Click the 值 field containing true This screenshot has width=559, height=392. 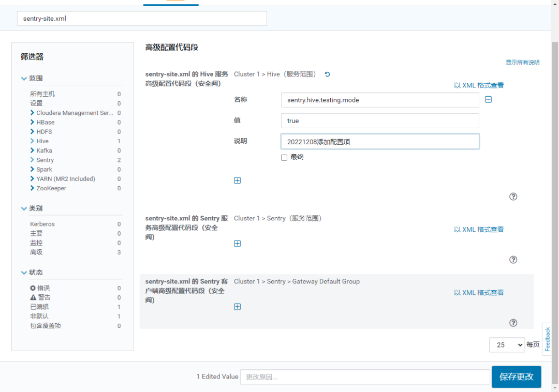click(380, 120)
